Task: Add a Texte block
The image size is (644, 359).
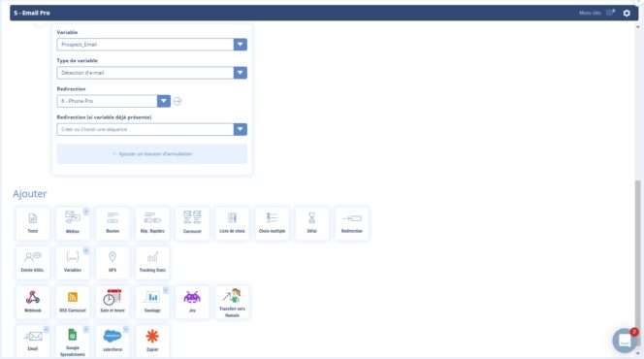Action: 32,223
